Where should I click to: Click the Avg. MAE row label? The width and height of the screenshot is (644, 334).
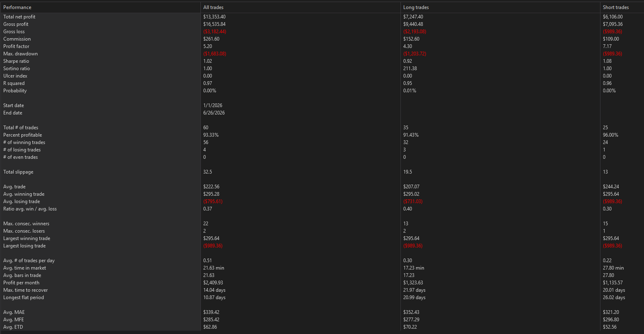click(14, 312)
